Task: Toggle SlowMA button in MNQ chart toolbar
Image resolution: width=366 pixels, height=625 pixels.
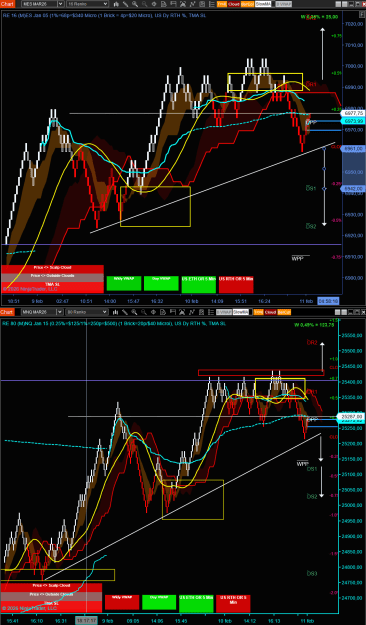Action: point(241,312)
